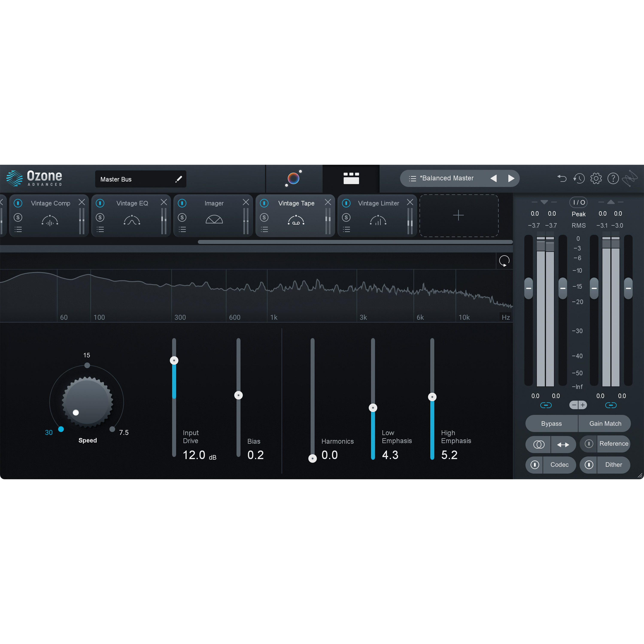
Task: Toggle power on the Vintage Tape module
Action: click(264, 203)
